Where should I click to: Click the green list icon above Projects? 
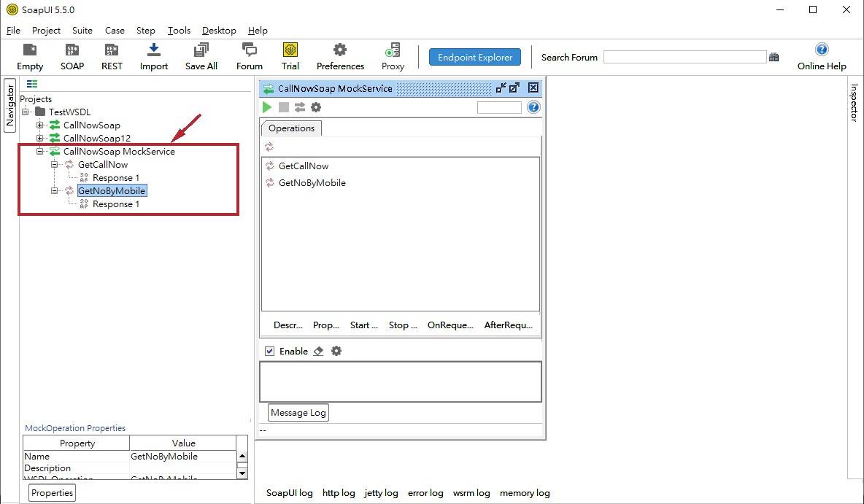click(32, 84)
